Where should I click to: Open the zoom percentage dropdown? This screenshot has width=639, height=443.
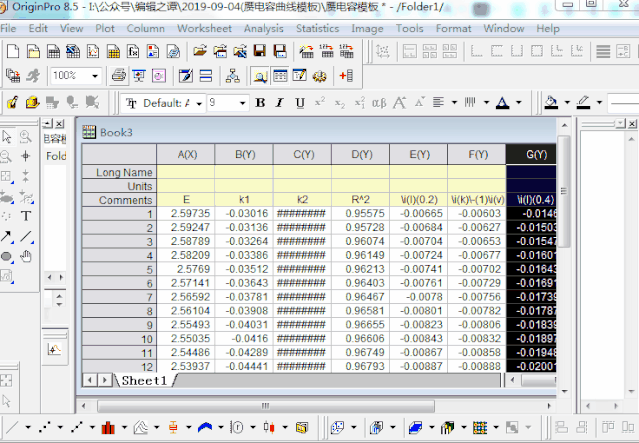[x=95, y=76]
